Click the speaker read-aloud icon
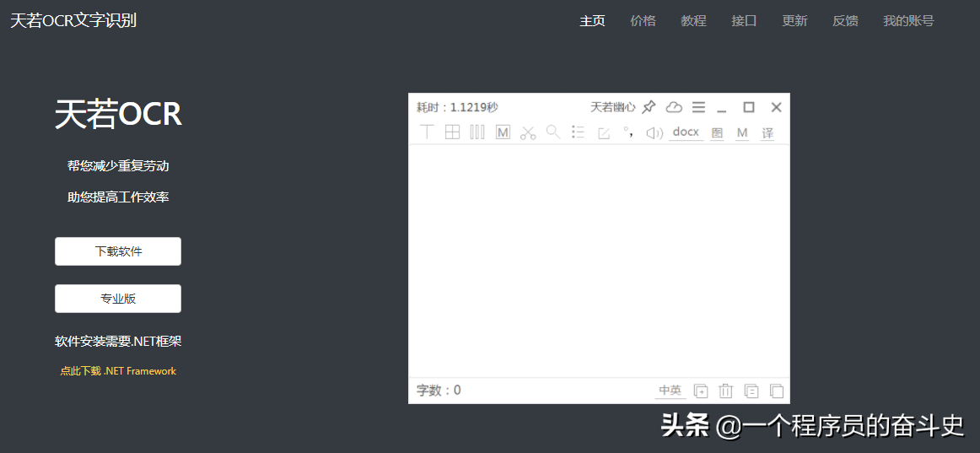The width and height of the screenshot is (980, 453). 654,132
